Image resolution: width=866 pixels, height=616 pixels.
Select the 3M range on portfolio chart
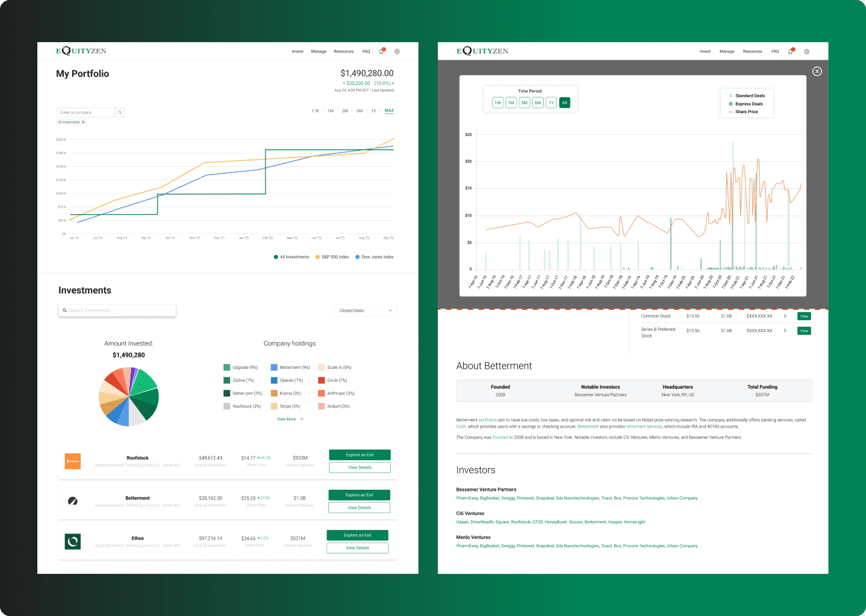[x=345, y=111]
